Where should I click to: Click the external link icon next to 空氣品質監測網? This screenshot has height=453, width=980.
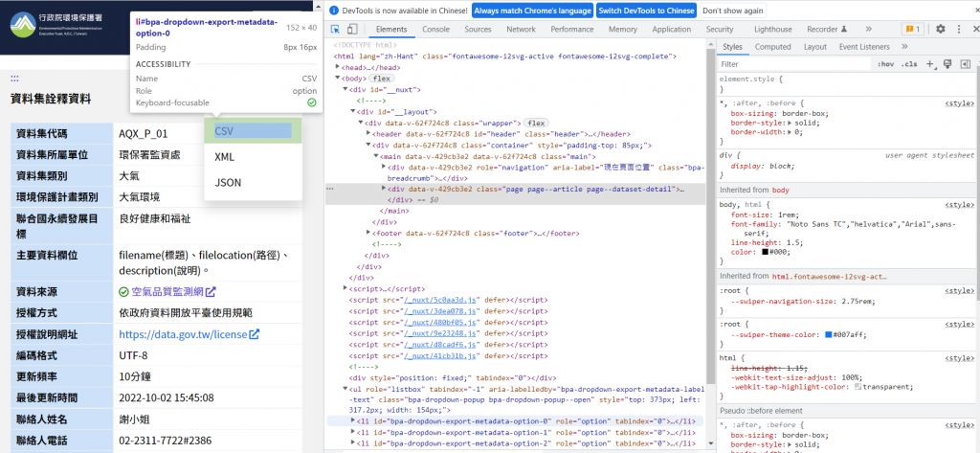[211, 291]
